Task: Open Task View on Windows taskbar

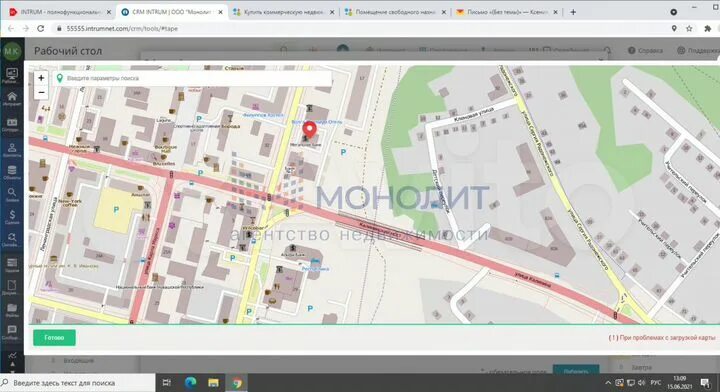Action: point(167,383)
